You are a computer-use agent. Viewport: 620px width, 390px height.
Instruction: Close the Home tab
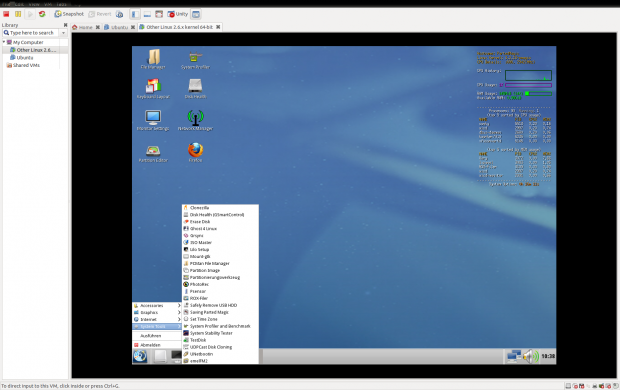click(98, 27)
